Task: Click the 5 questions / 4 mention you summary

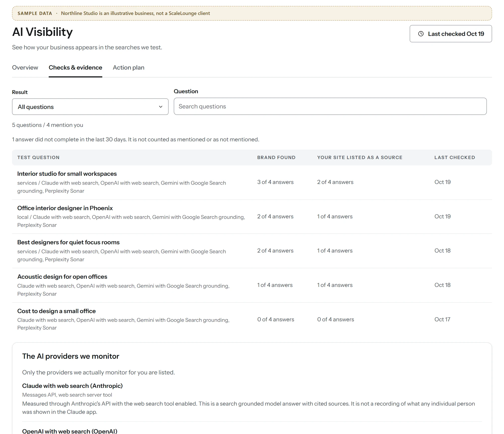Action: pos(48,125)
